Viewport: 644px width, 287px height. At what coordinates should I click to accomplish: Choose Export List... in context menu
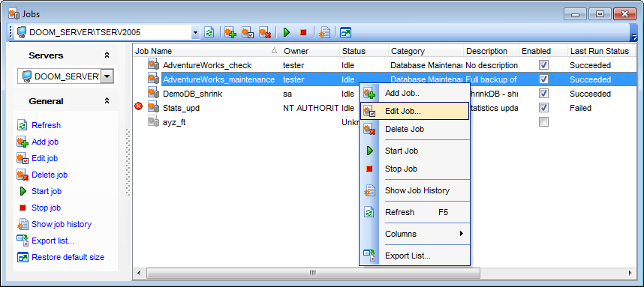pos(415,256)
